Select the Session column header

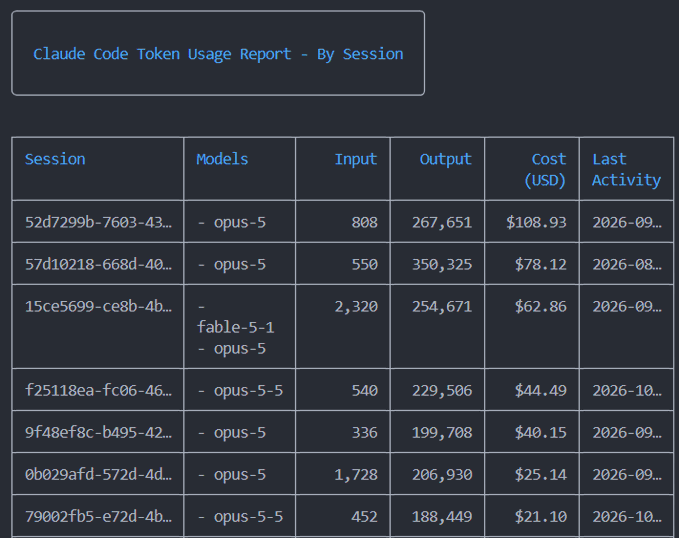pos(55,159)
